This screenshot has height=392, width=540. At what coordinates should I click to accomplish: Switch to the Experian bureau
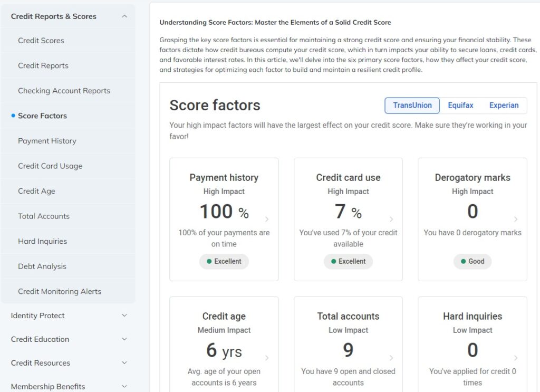[504, 106]
